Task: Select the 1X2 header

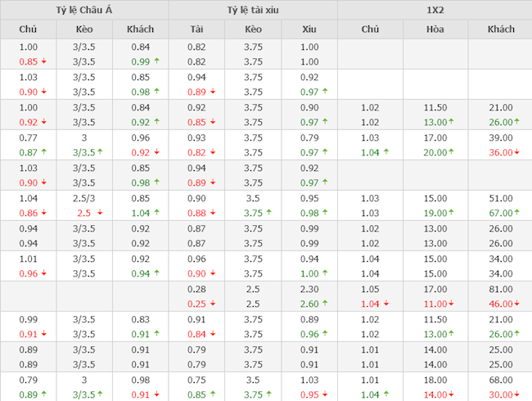Action: [435, 10]
